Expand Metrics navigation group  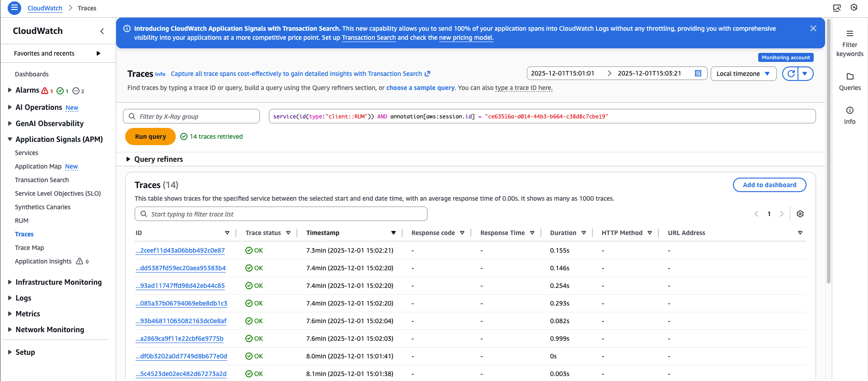(x=10, y=314)
